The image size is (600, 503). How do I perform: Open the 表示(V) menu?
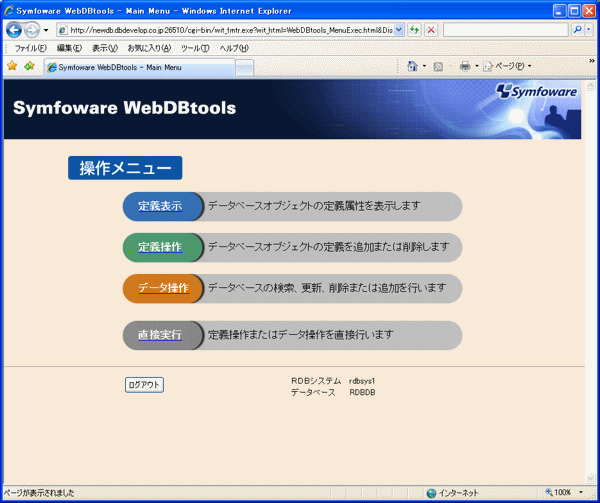(x=105, y=48)
